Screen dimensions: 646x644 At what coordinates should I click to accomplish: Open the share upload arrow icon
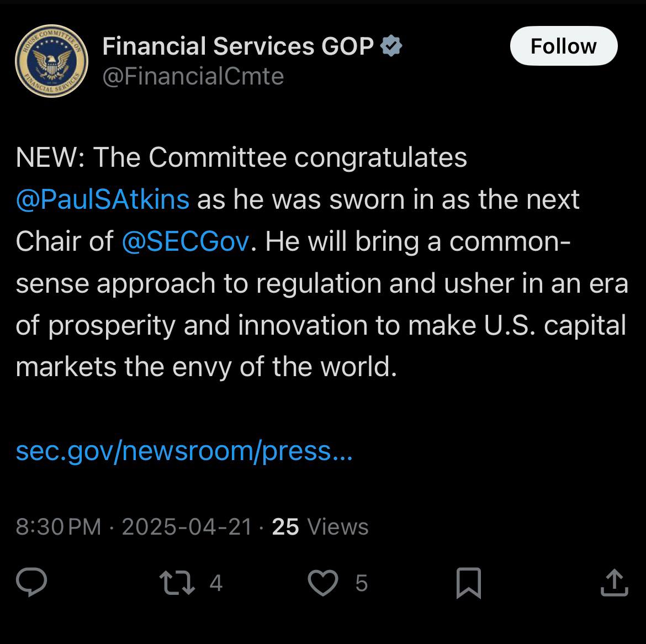(x=615, y=582)
